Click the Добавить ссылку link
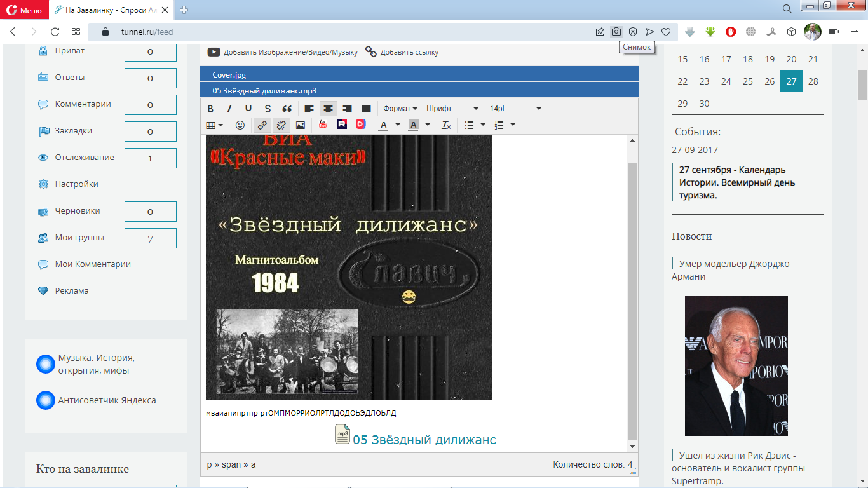868x488 pixels. pyautogui.click(x=409, y=52)
